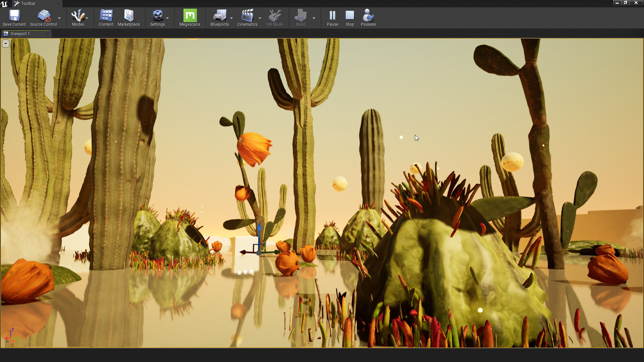Open the Megascans plugin
The width and height of the screenshot is (644, 362).
pyautogui.click(x=190, y=16)
